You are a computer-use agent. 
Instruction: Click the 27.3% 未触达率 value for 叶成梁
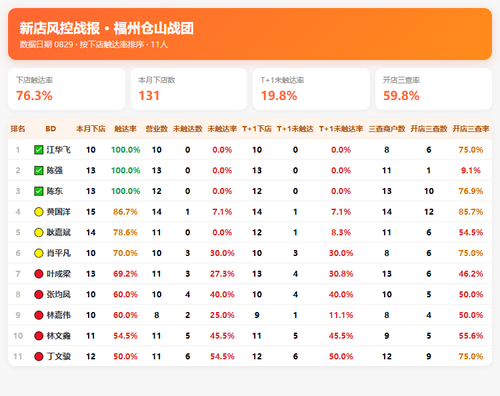tap(222, 274)
